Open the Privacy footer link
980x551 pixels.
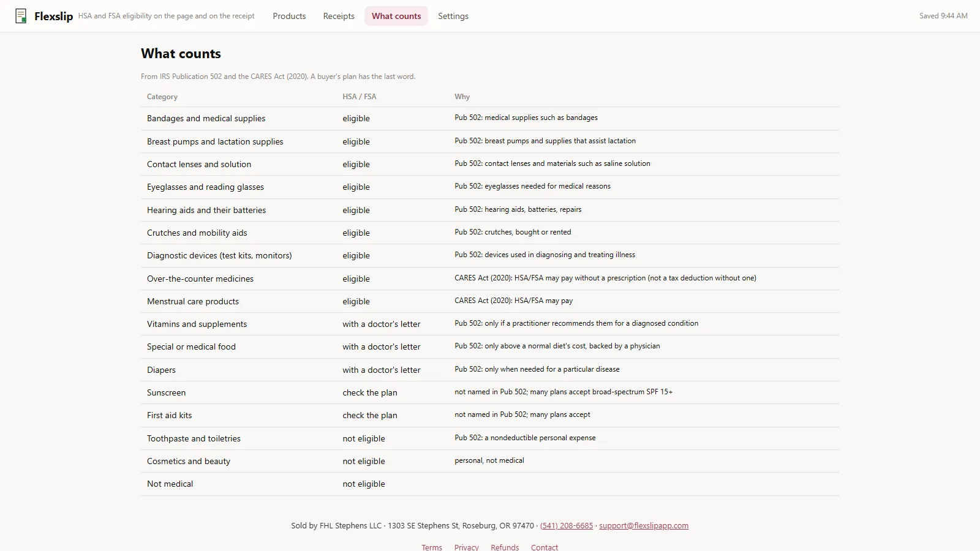click(467, 547)
